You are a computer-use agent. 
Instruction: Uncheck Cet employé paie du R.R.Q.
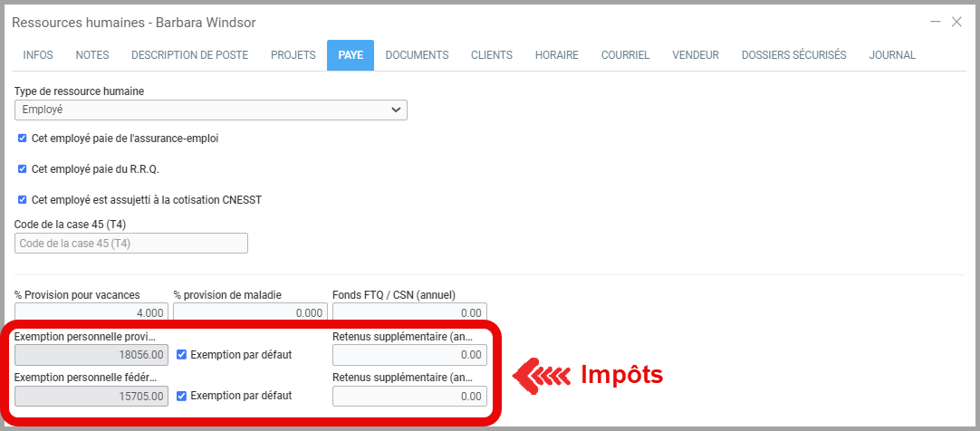pos(23,168)
